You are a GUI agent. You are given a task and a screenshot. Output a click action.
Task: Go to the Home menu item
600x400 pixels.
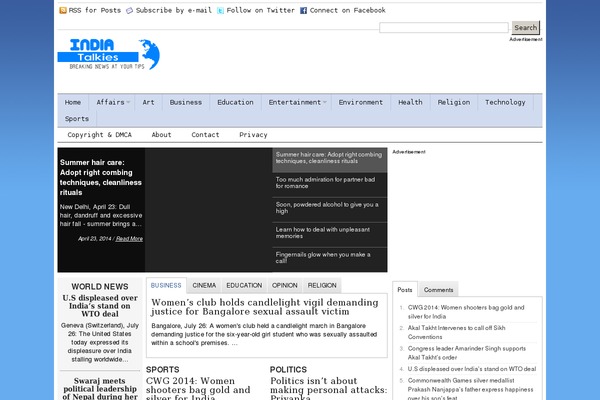pos(73,102)
